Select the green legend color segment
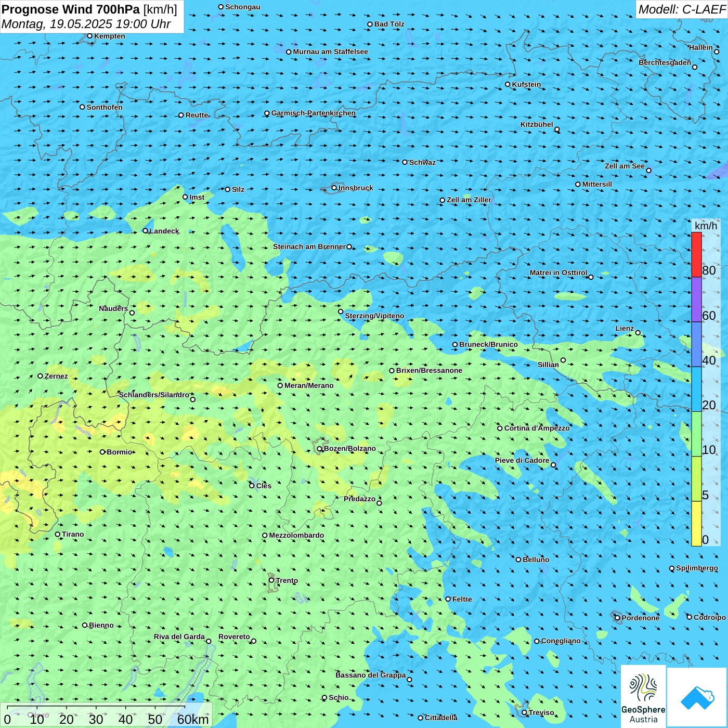This screenshot has width=728, height=728. pyautogui.click(x=696, y=434)
